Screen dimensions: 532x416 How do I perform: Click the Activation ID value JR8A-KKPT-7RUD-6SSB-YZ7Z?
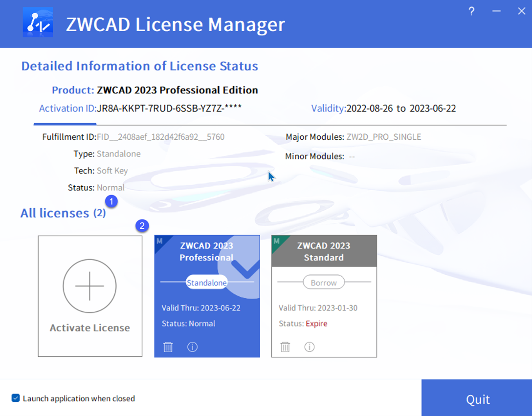pyautogui.click(x=169, y=108)
